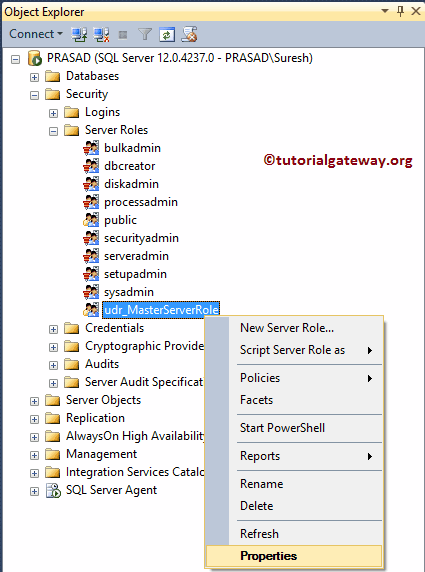Collapse the Security folder
This screenshot has width=425, height=572.
pos(34,95)
